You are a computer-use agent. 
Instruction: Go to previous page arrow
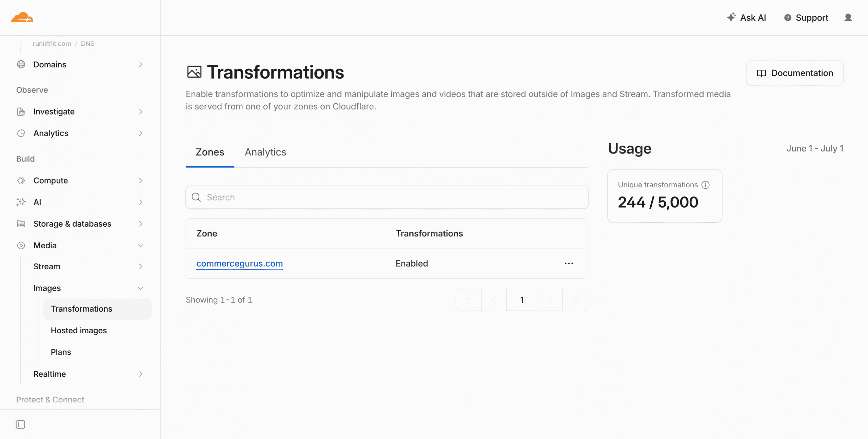494,300
